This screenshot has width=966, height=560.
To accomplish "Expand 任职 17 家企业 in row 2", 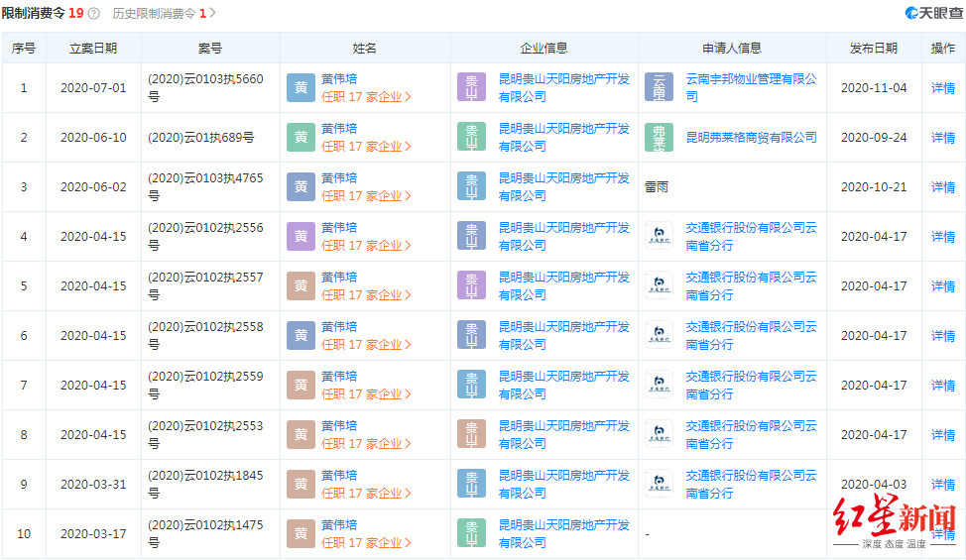I will [366, 147].
